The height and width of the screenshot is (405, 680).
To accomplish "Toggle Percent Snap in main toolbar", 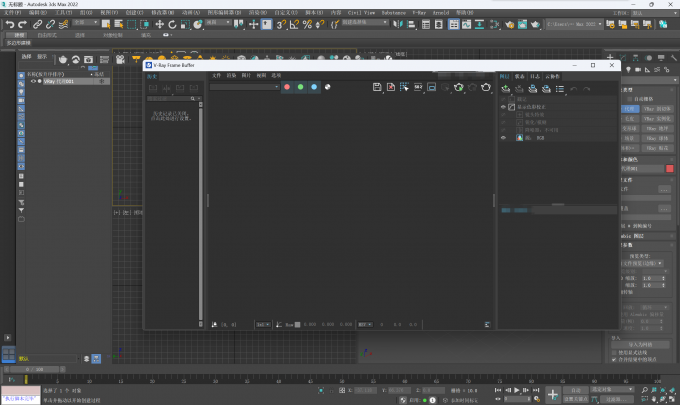I will tap(307, 24).
